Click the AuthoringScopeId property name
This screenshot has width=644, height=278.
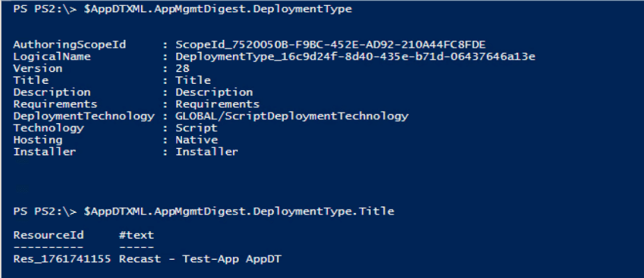[x=70, y=45]
